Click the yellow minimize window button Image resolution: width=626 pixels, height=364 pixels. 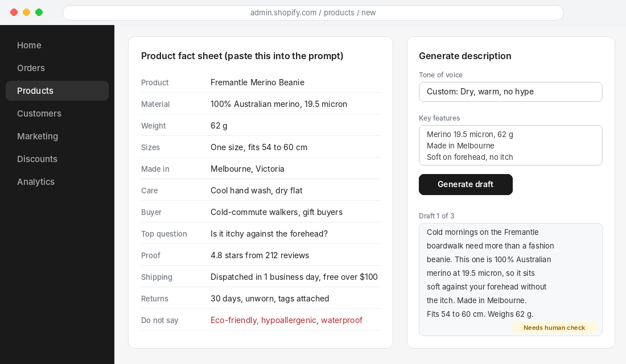click(26, 13)
